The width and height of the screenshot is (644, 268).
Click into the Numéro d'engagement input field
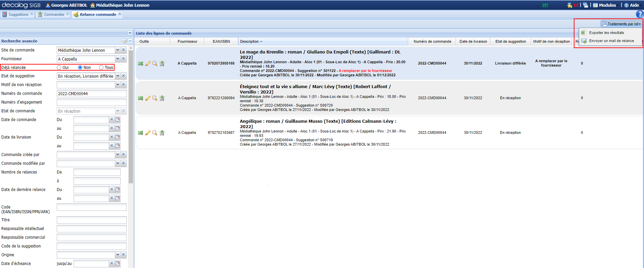(x=92, y=102)
